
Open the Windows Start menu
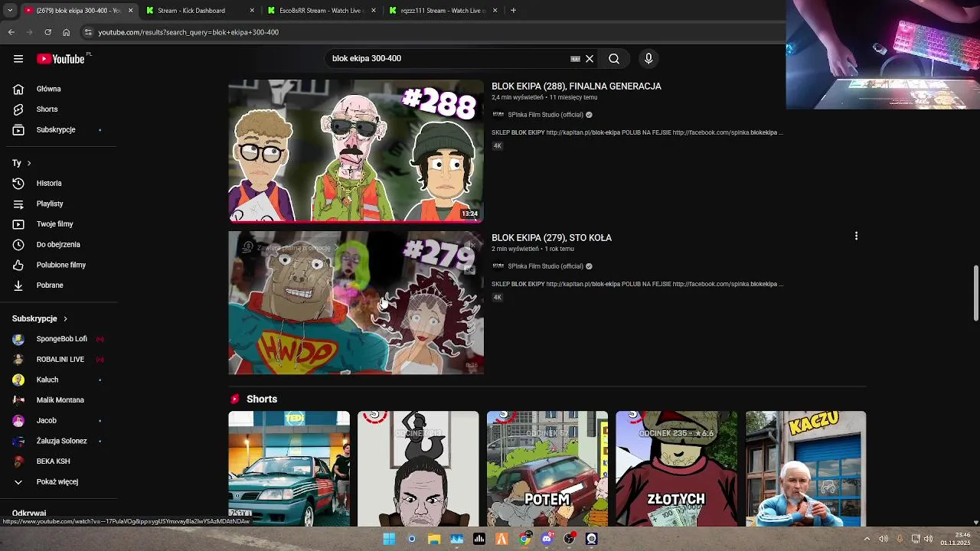[x=389, y=539]
